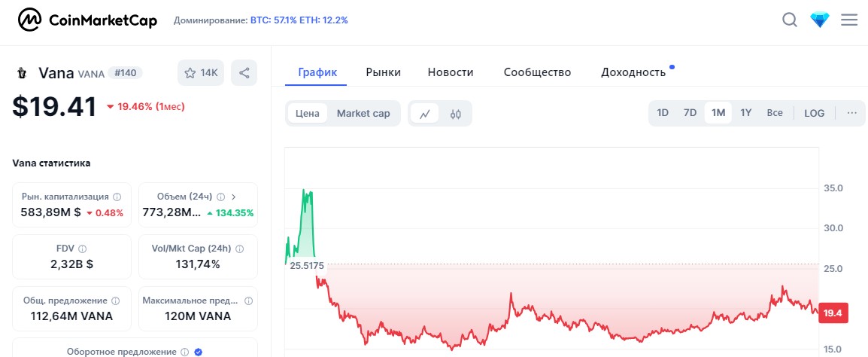Expand the chart more options ellipsis
The width and height of the screenshot is (868, 357).
click(851, 113)
